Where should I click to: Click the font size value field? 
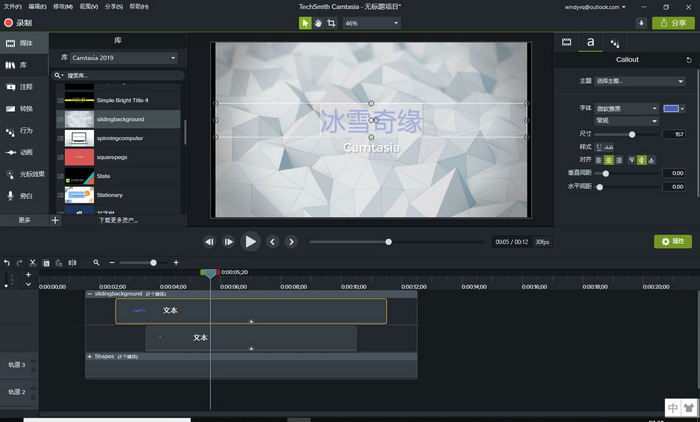pos(674,134)
